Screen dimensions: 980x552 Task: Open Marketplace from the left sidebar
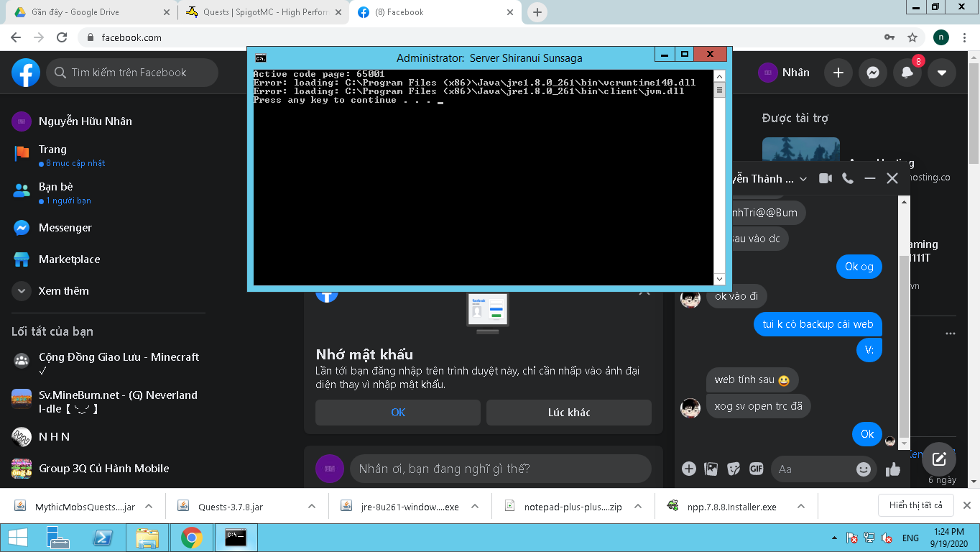pyautogui.click(x=70, y=259)
